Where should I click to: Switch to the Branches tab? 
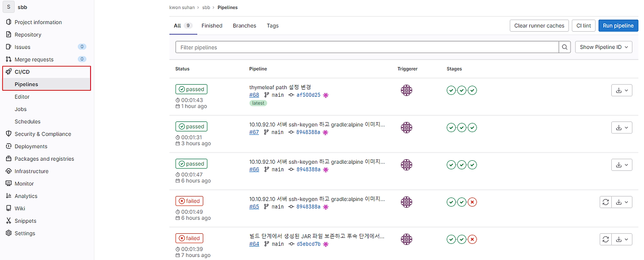coord(245,26)
